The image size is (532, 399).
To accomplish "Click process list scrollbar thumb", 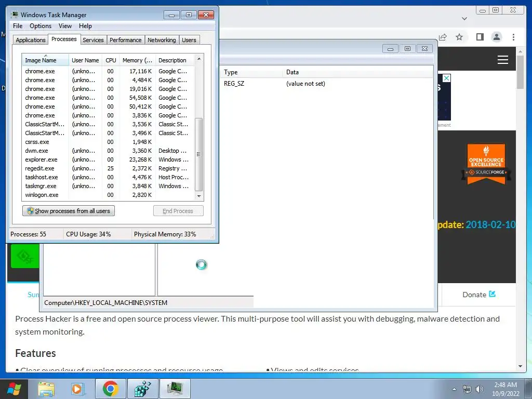I will click(x=199, y=154).
